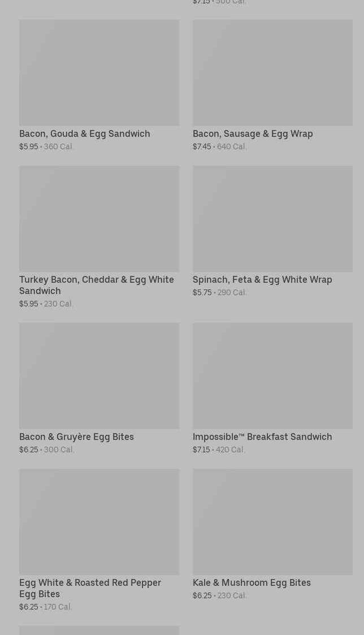Click the $7.45 640 Cal. price line
The height and width of the screenshot is (635, 364).
pos(219,146)
